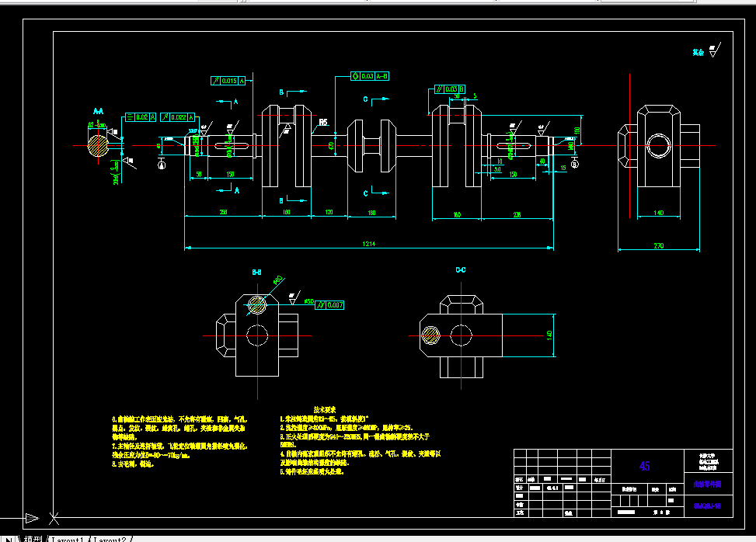Select the 100 vertical dimension text
This screenshot has height=542, width=756.
(577, 130)
